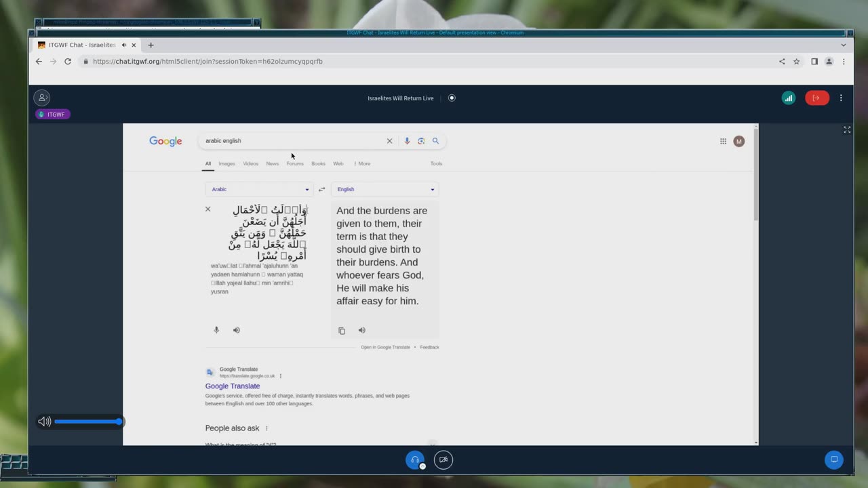The image size is (868, 488).
Task: Open the Google apps grid
Action: click(x=723, y=141)
